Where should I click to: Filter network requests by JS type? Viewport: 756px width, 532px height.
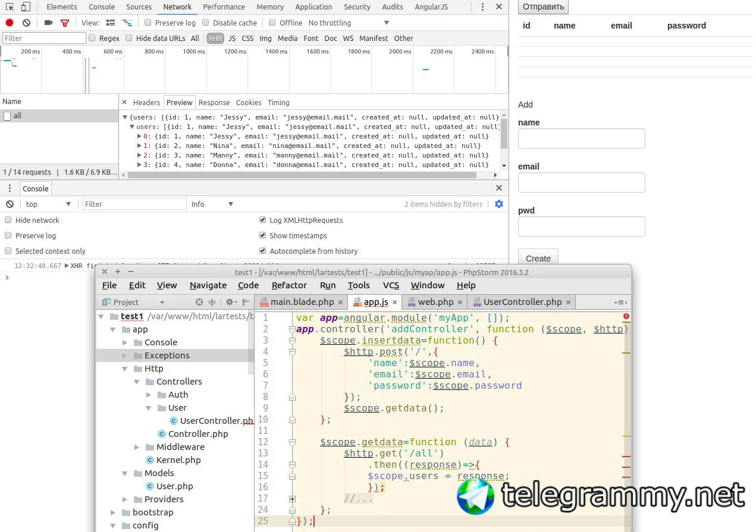232,38
